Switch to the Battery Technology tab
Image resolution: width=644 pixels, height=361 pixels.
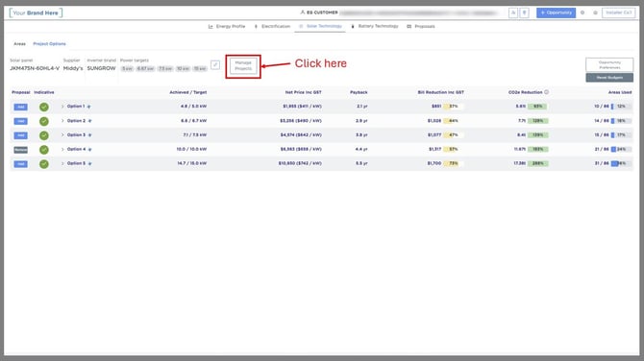tap(375, 26)
